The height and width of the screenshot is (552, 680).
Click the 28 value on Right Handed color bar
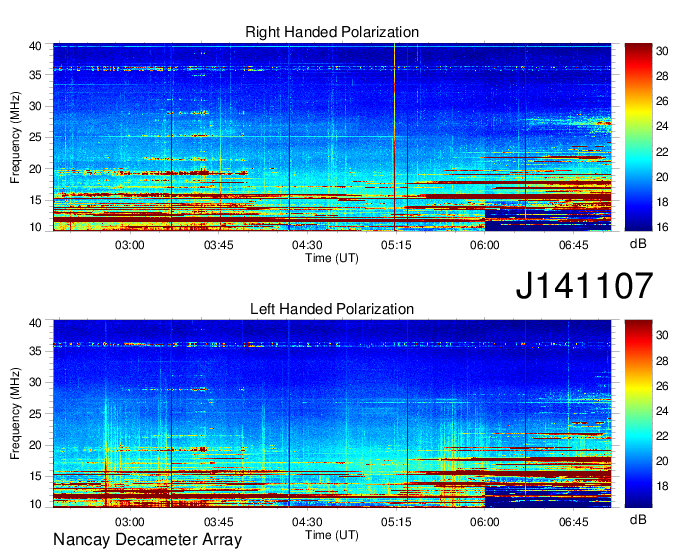[662, 77]
